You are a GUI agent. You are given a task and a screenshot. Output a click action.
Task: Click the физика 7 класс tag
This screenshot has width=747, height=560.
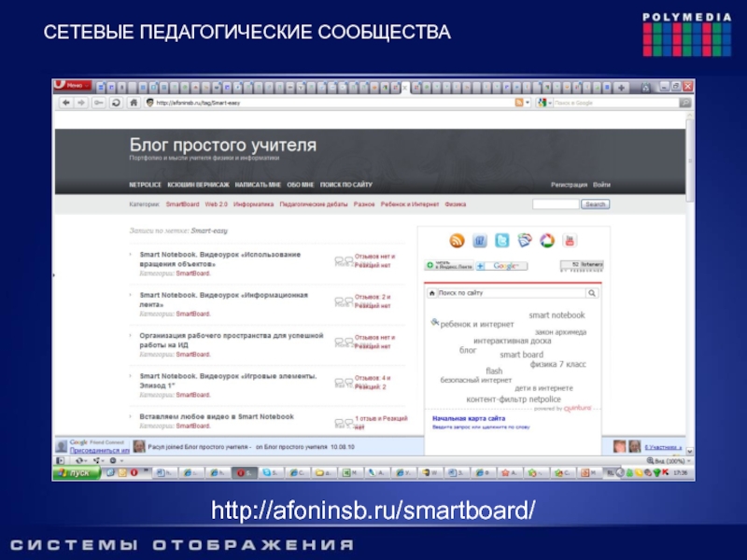click(557, 364)
